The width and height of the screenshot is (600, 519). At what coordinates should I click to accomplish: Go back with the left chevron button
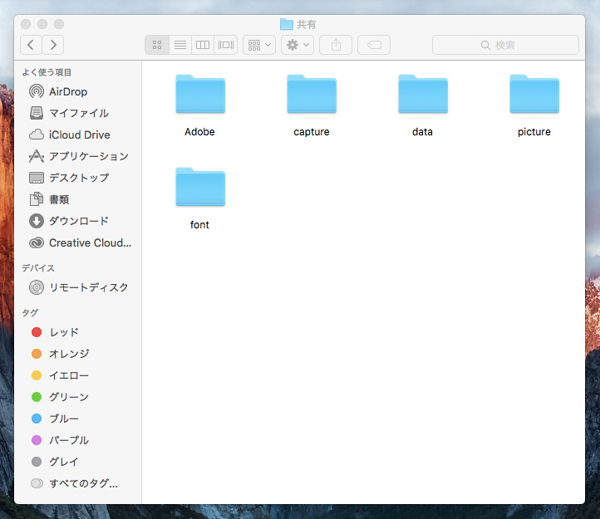[x=31, y=45]
